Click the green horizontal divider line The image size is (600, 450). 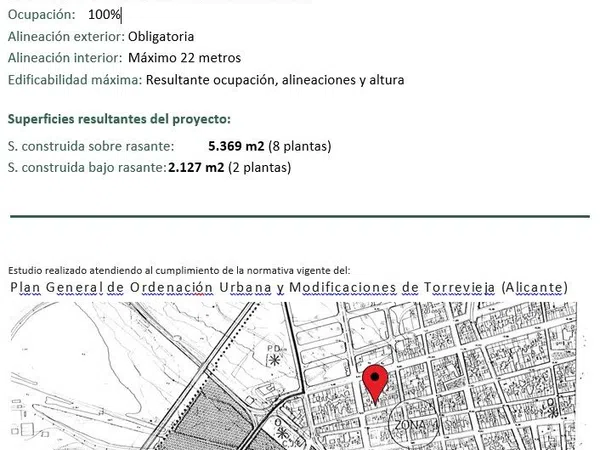pyautogui.click(x=300, y=216)
